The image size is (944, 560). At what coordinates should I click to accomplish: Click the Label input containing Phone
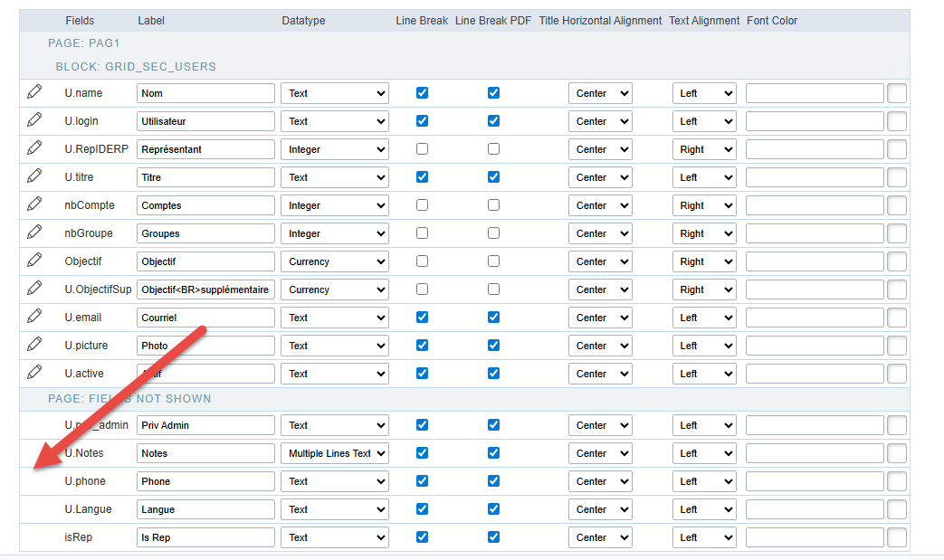[205, 481]
